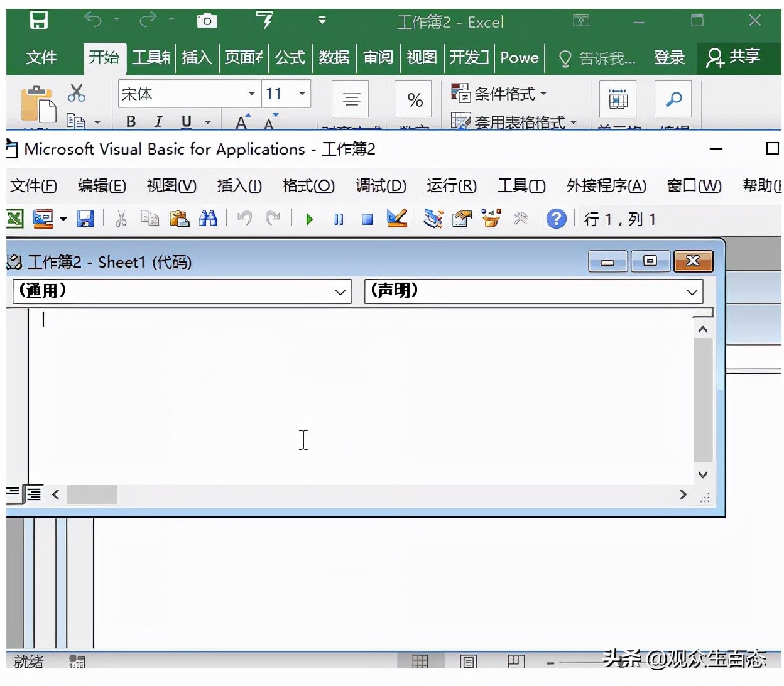Switch to the 开发工具 ribbon tab
784x686 pixels.
coord(469,58)
